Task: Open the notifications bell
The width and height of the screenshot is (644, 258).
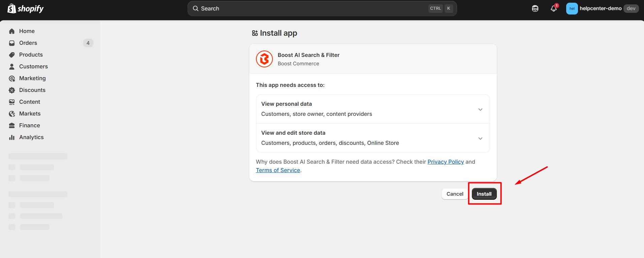Action: [553, 8]
